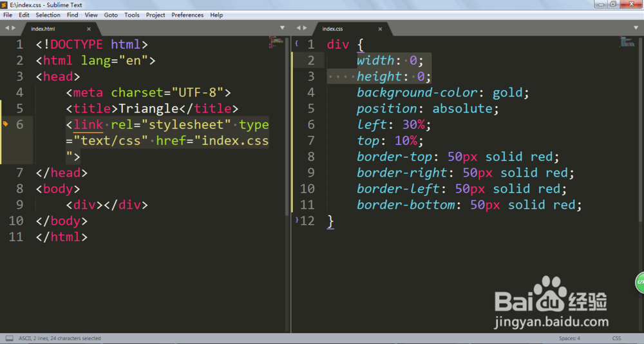Open right pane tab list dropdown arrow
Screen dimensions: 644x344
(x=636, y=28)
